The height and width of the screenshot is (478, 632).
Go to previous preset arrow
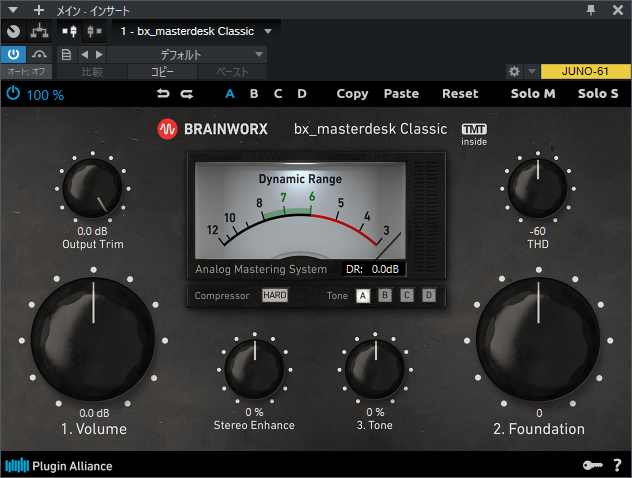click(x=84, y=54)
